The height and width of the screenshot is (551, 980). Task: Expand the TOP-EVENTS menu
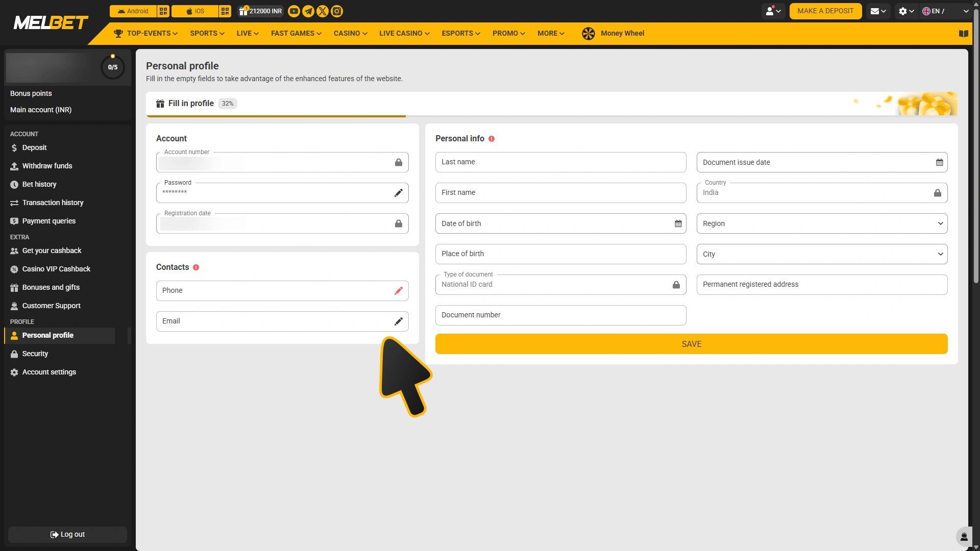pyautogui.click(x=146, y=34)
